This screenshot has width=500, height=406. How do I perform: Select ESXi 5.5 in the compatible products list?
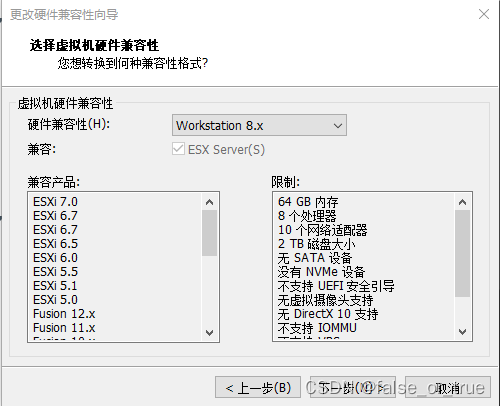pos(55,272)
